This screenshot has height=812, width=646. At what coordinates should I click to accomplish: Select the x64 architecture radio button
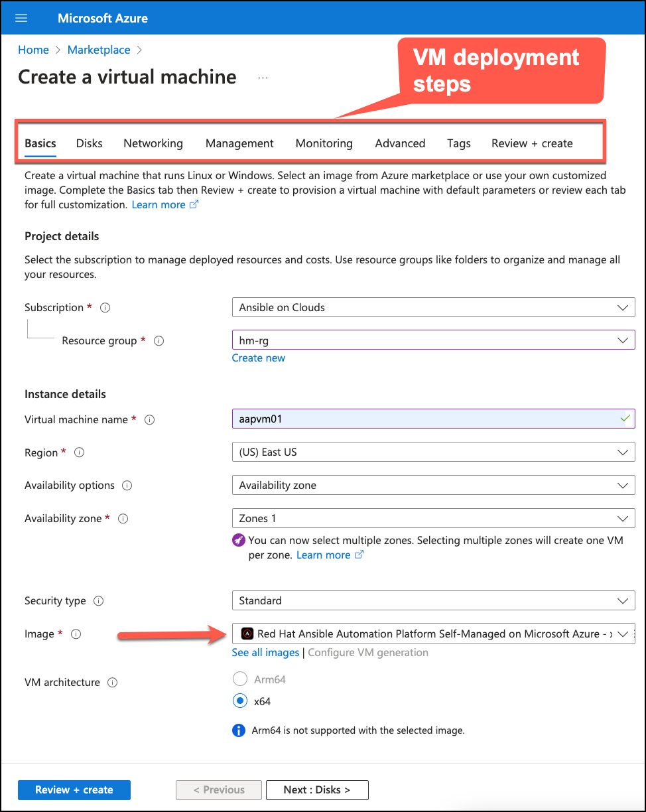[239, 701]
